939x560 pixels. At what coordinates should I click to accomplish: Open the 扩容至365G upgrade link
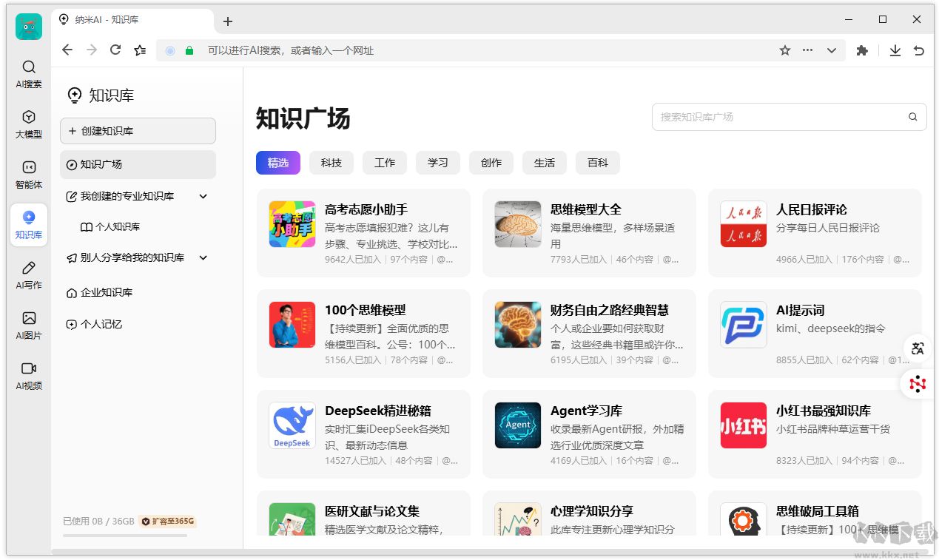(x=167, y=521)
